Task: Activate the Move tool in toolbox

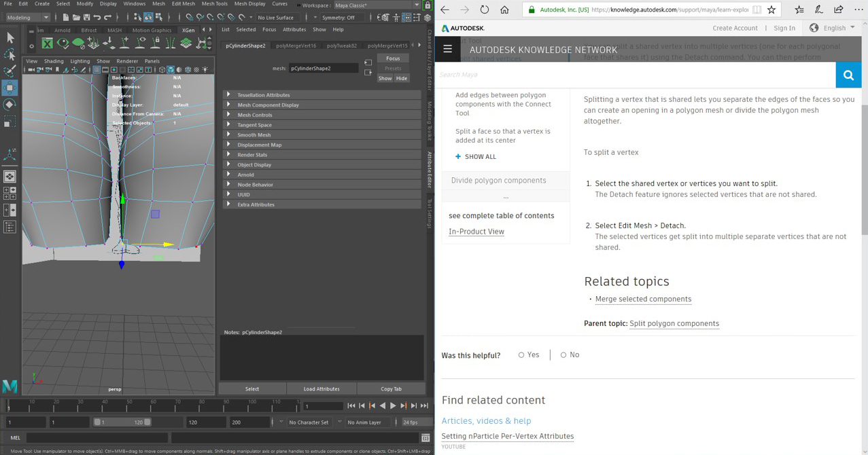Action: (10, 88)
